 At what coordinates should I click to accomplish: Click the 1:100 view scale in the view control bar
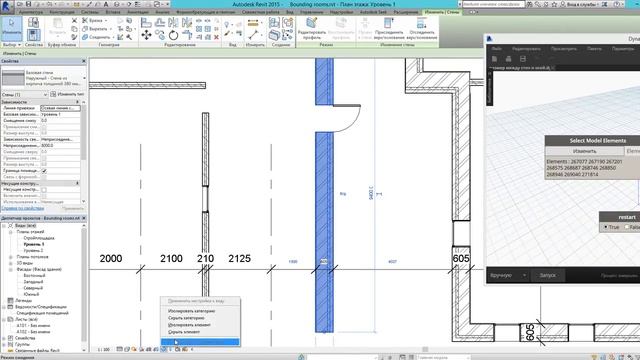pos(104,349)
